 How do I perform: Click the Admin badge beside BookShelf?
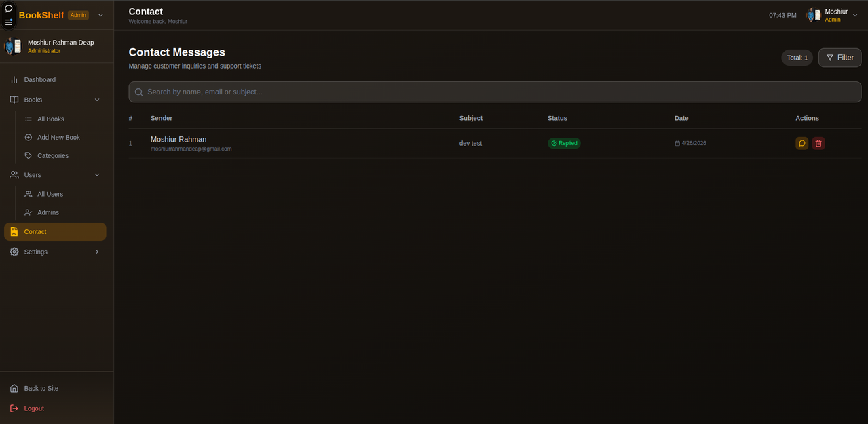[x=78, y=15]
